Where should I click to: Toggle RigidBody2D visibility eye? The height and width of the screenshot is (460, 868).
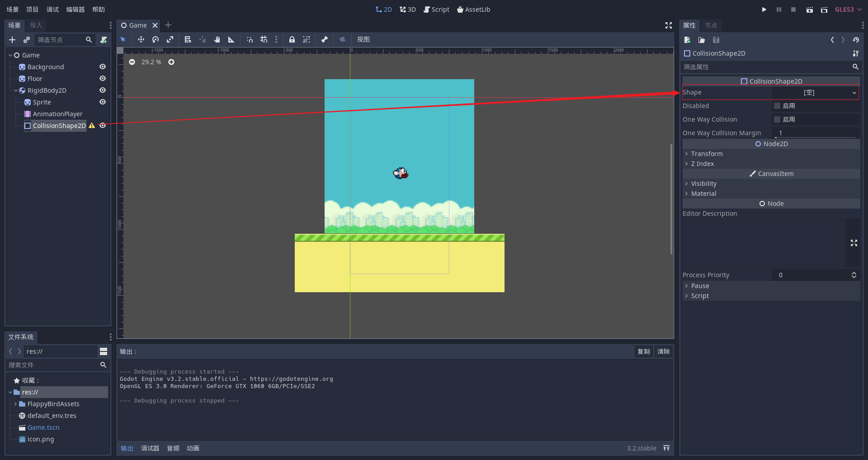[x=103, y=90]
